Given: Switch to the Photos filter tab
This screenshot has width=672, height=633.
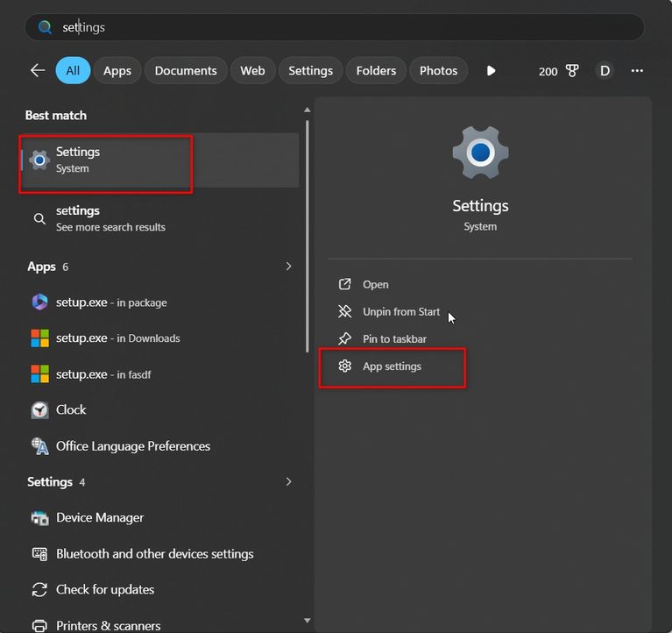Looking at the screenshot, I should pos(438,70).
